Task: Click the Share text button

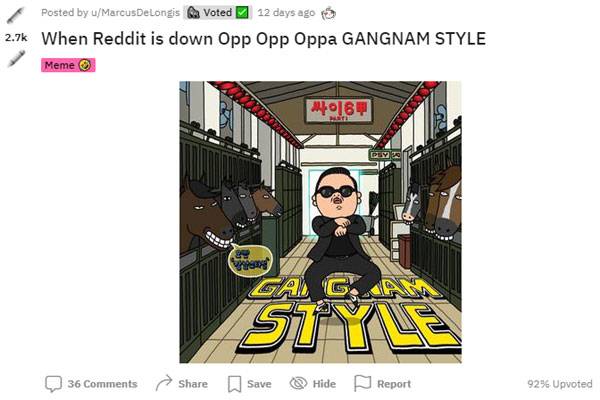Action: pyautogui.click(x=193, y=384)
